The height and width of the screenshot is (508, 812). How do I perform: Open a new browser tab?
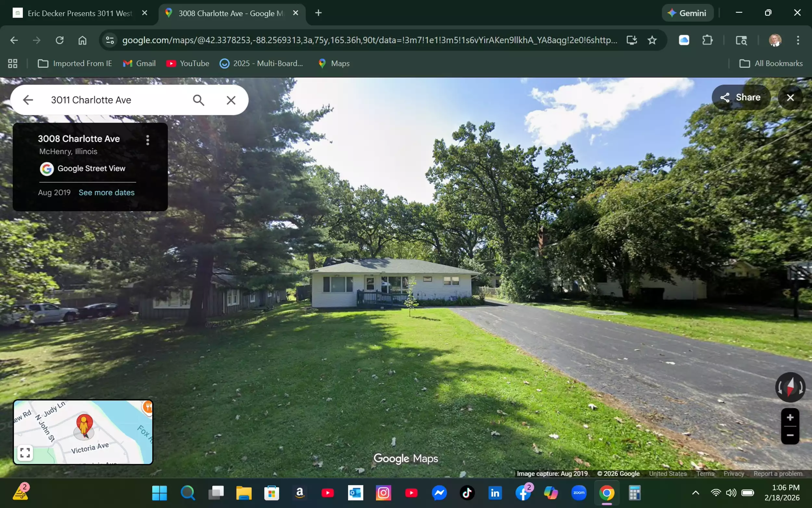coord(318,13)
